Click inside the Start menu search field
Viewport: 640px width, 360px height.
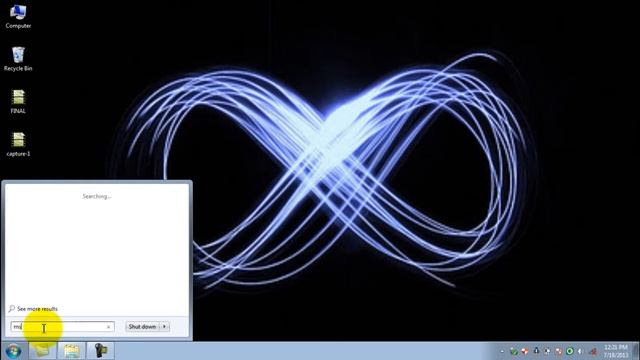(62, 327)
